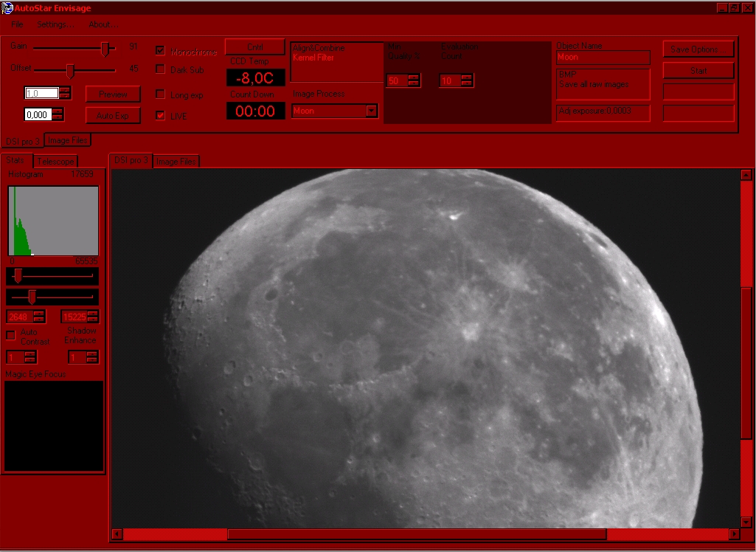This screenshot has height=552, width=756.
Task: Click the AutoStar Envisage title bar icon
Action: point(7,8)
